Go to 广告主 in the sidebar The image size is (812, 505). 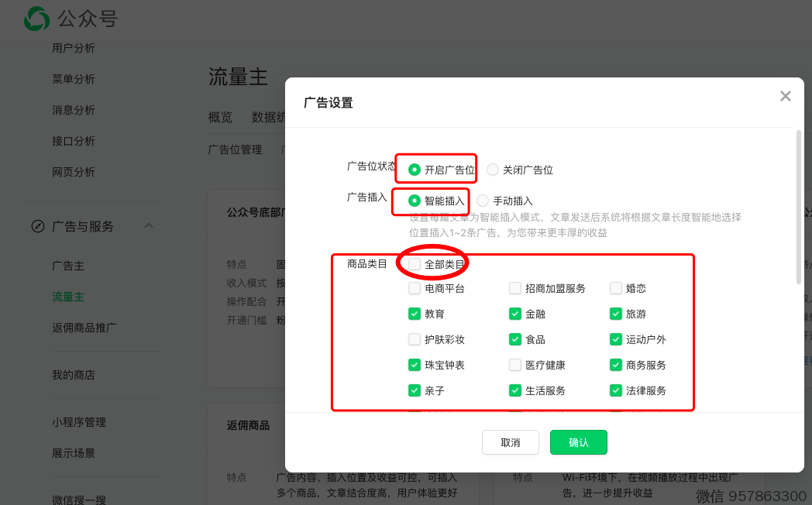[68, 266]
